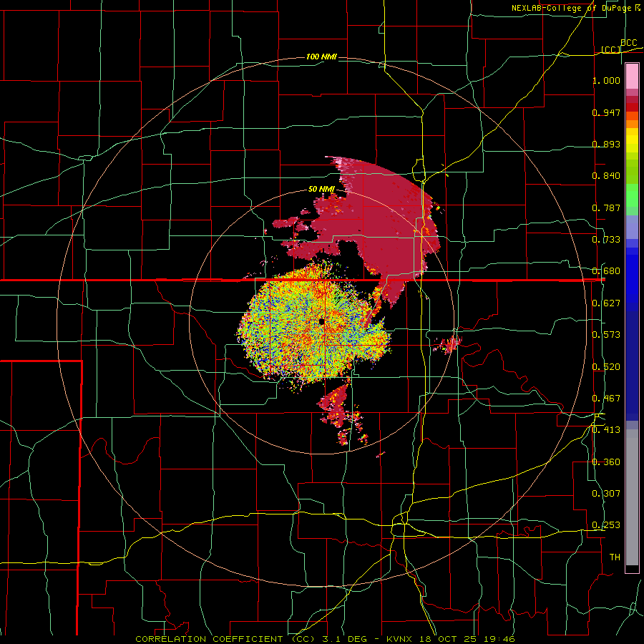Click the 0.787 scale label
This screenshot has height=644, width=644.
coord(606,208)
